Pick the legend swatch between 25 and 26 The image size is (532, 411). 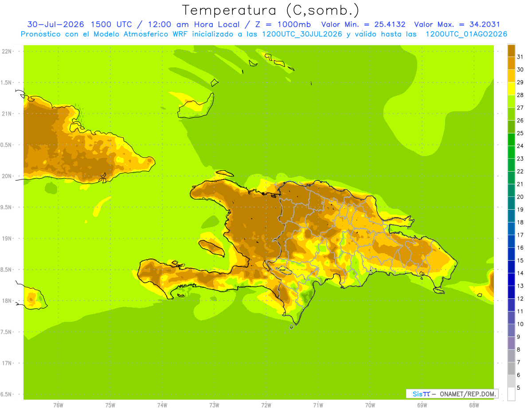coord(511,127)
